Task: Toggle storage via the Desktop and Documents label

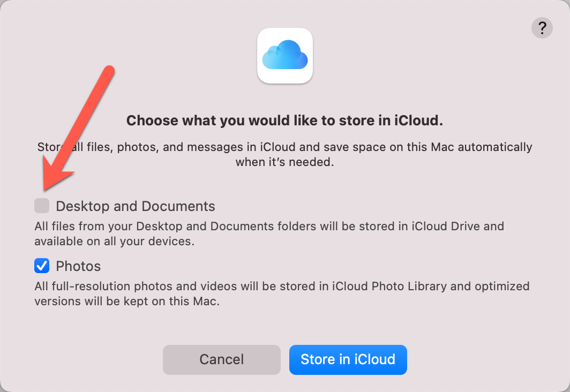Action: pyautogui.click(x=135, y=206)
